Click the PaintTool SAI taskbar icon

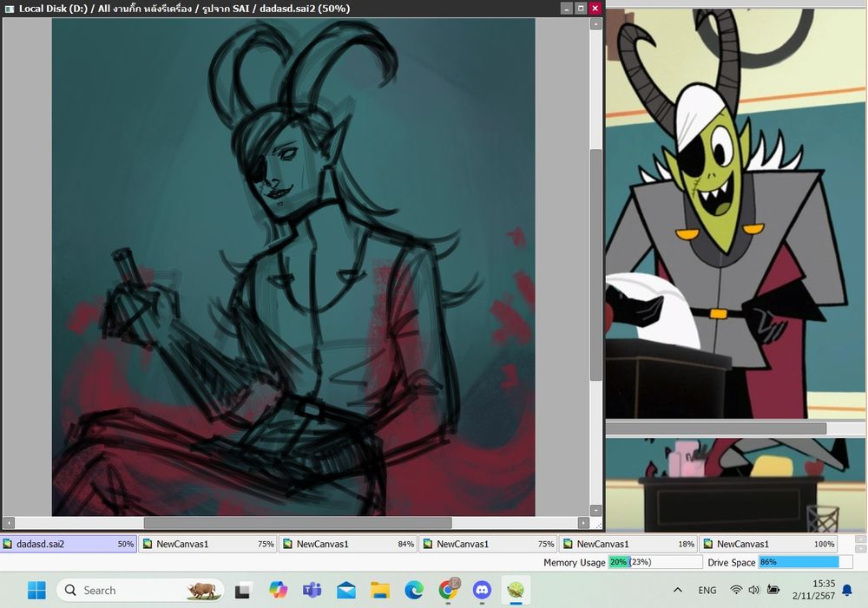pos(516,591)
